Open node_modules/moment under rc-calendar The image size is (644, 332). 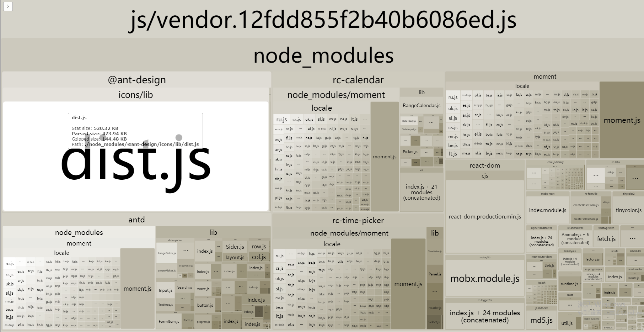click(336, 95)
